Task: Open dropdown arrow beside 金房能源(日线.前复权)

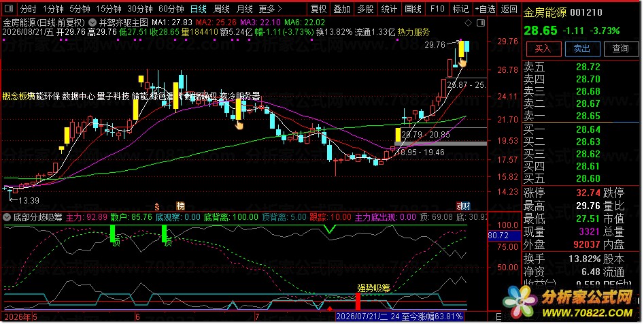Action: point(92,22)
